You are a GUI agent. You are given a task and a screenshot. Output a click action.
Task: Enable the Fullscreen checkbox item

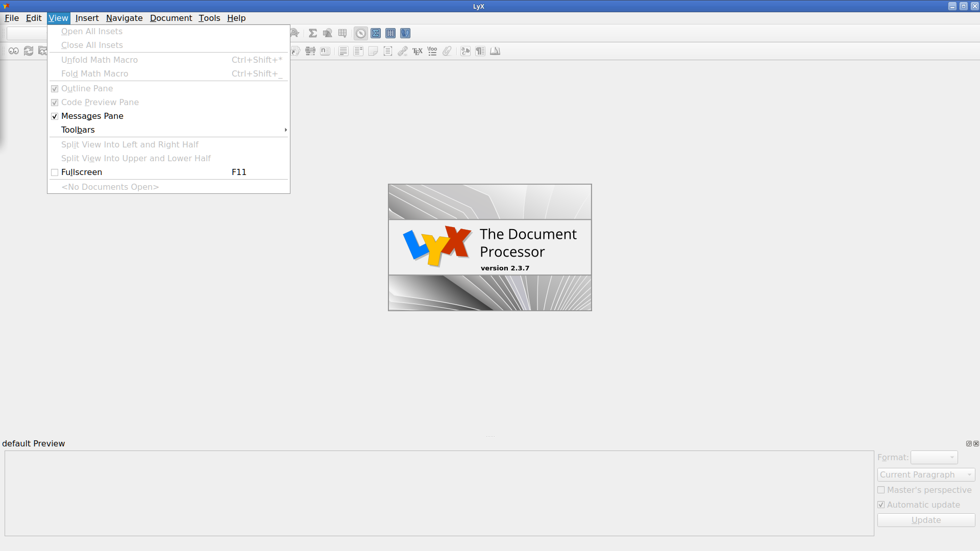coord(55,172)
